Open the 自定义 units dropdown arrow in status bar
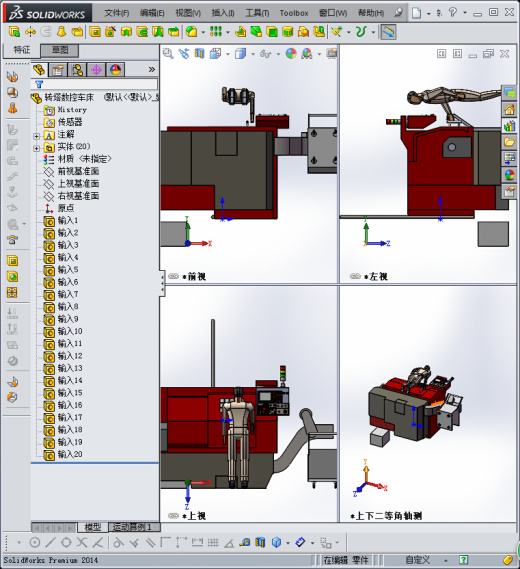This screenshot has height=569, width=520. point(446,561)
